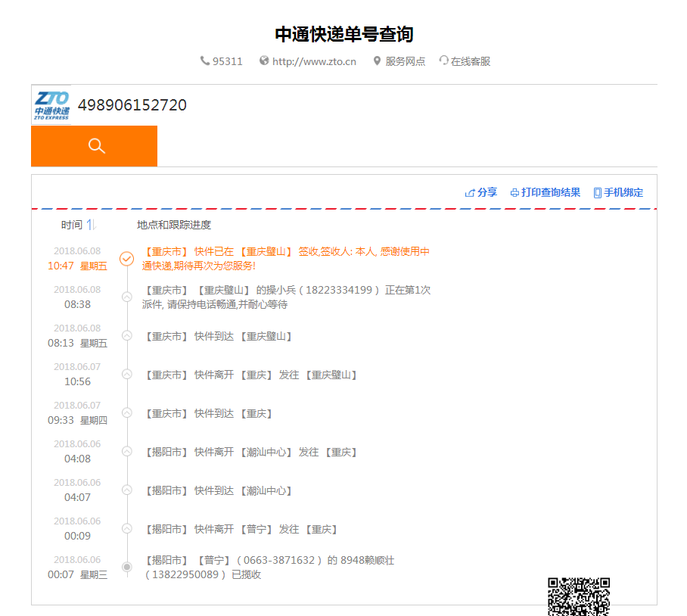Click the timeline marker for 08:13 entry
The image size is (687, 616).
pos(127,335)
